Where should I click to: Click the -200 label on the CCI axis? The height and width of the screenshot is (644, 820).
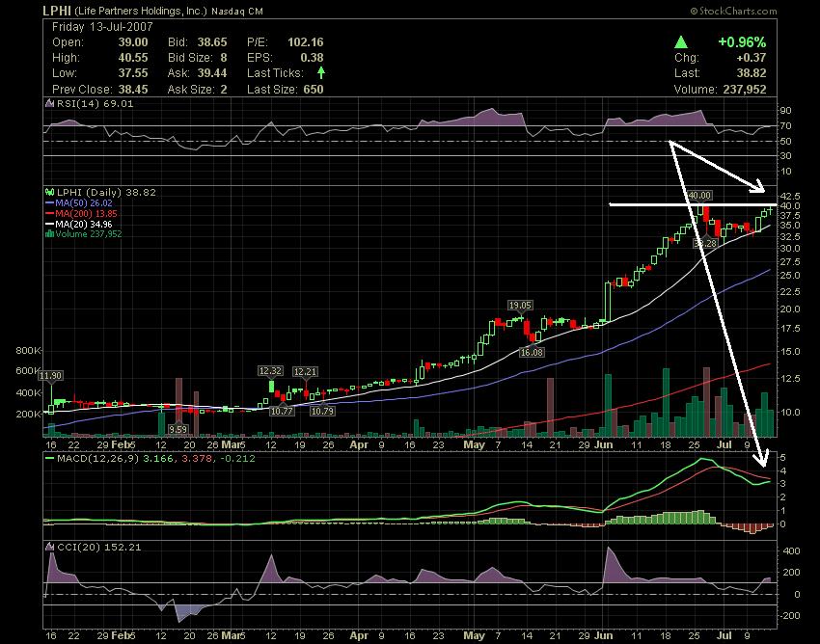pyautogui.click(x=790, y=616)
